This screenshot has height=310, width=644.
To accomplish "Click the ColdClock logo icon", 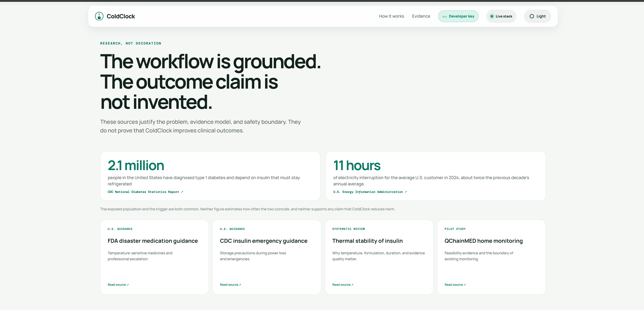I will pyautogui.click(x=99, y=16).
